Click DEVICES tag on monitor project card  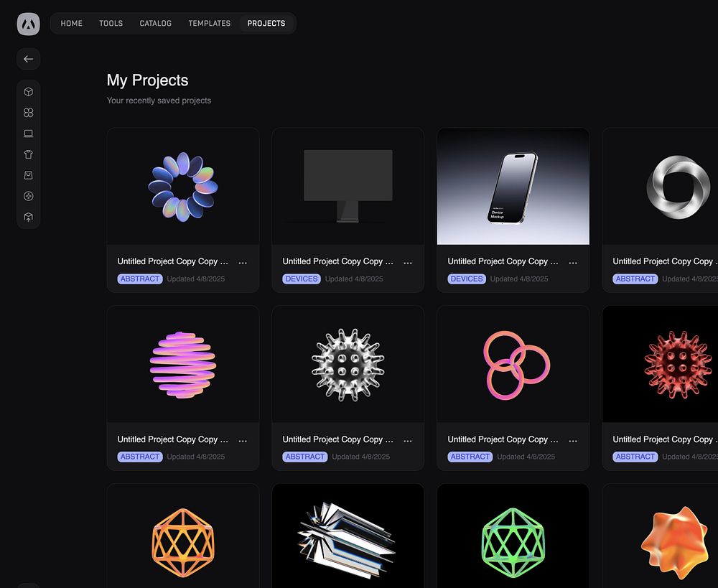[x=302, y=279]
